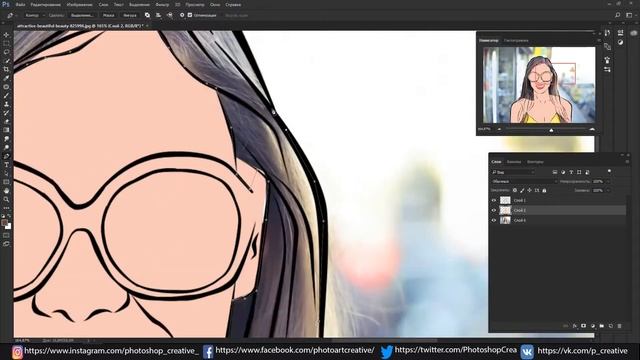Open the Edit menu
The image size is (640, 360).
pyautogui.click(x=45, y=5)
